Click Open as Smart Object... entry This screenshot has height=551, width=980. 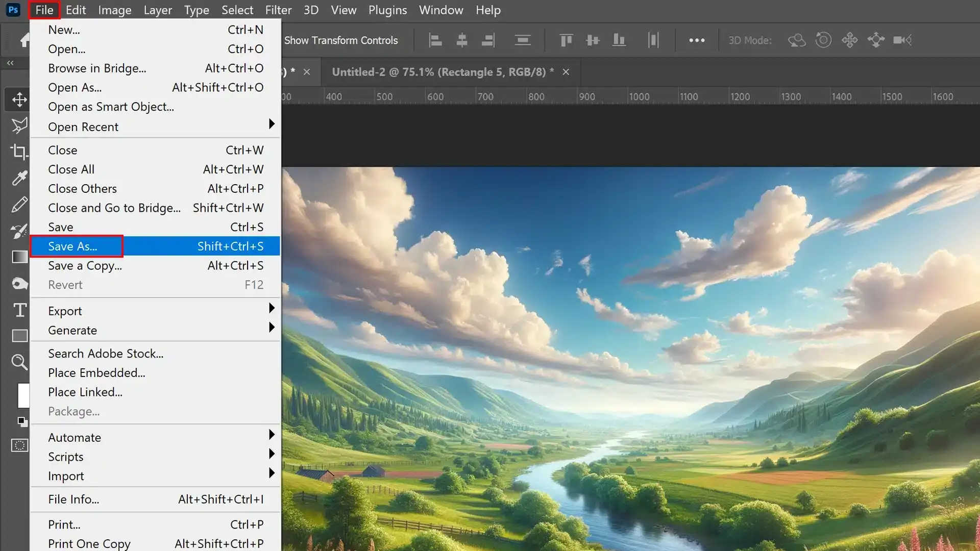coord(155,107)
